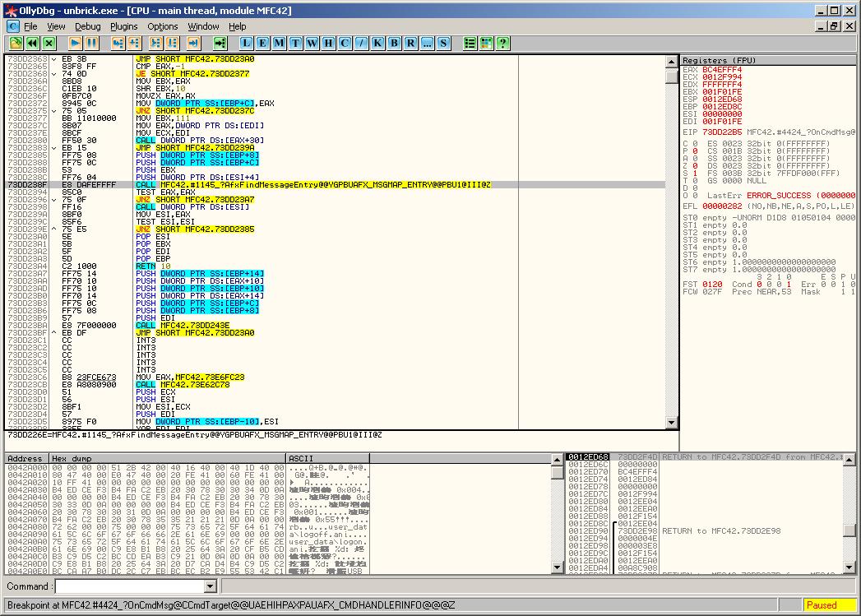The width and height of the screenshot is (861, 616).
Task: Open Help via question mark icon
Action: (x=503, y=43)
